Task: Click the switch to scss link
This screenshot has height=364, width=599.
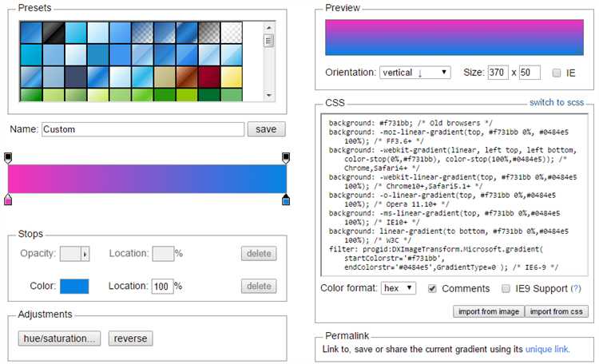Action: coord(557,103)
